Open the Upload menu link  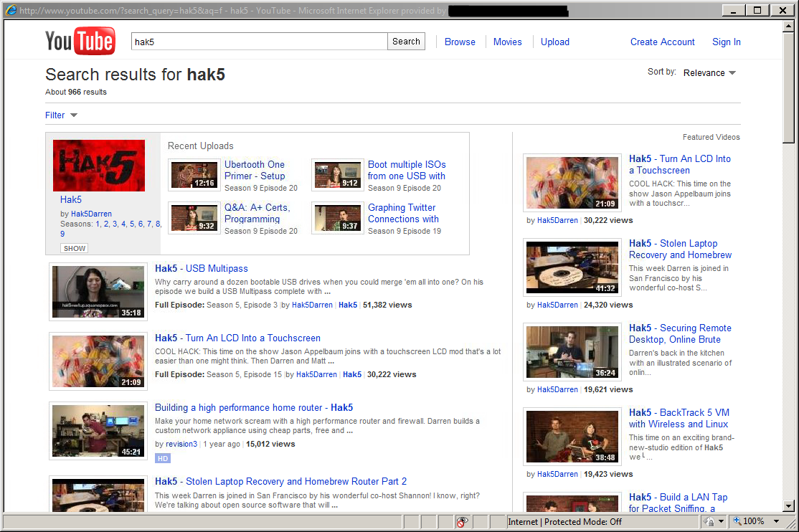(x=555, y=42)
